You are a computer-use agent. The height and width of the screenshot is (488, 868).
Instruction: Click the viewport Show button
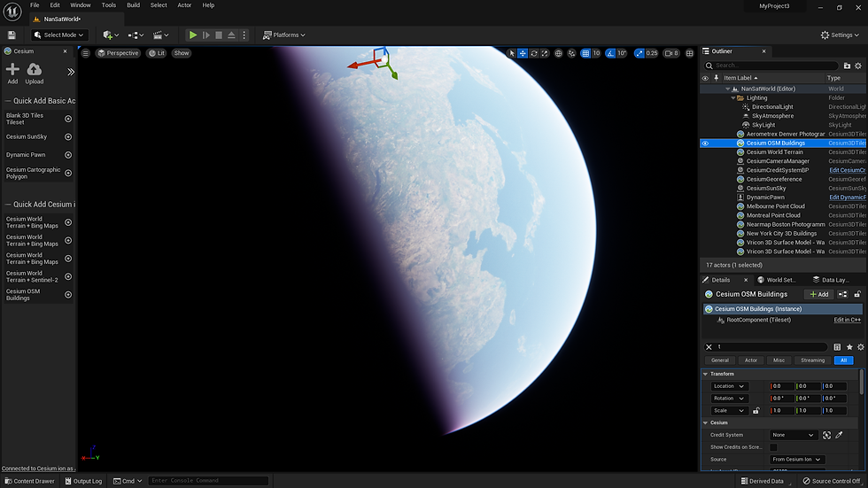[x=182, y=53]
